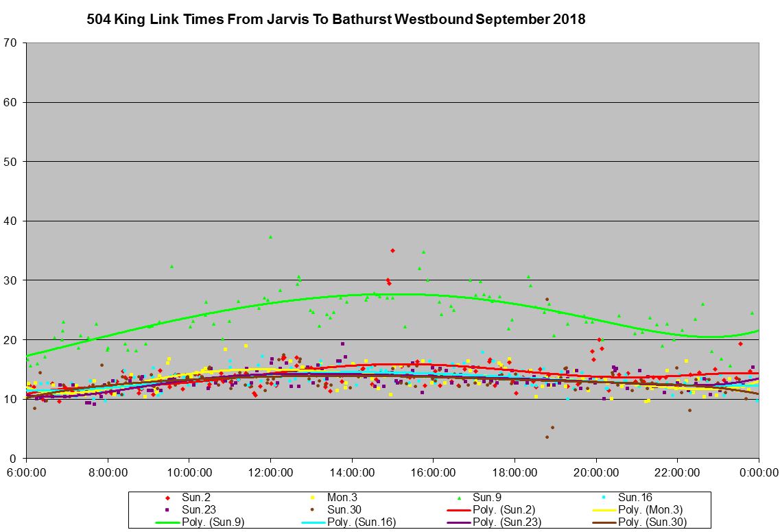This screenshot has width=780, height=532.
Task: Select the red diamond outlier at 35 minutes
Action: pyautogui.click(x=392, y=250)
